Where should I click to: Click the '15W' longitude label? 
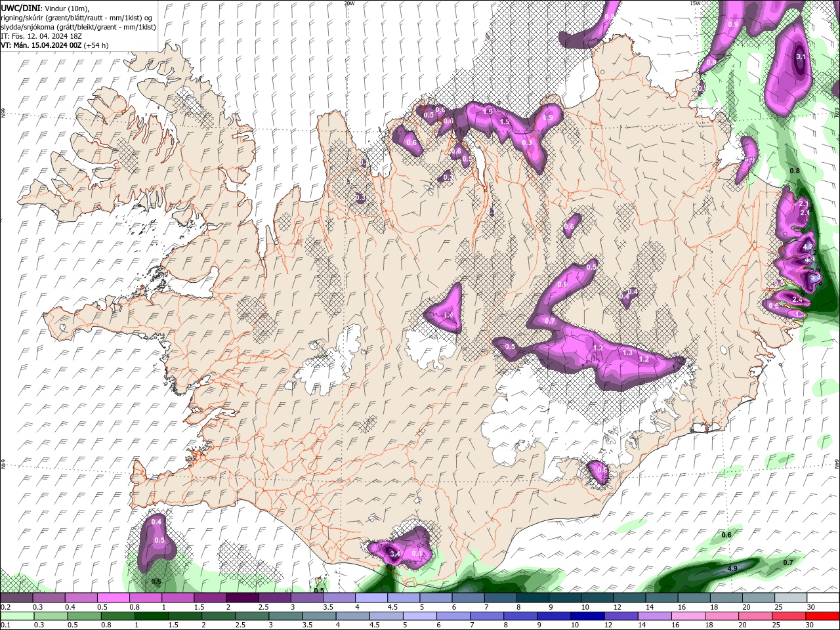coord(694,3)
